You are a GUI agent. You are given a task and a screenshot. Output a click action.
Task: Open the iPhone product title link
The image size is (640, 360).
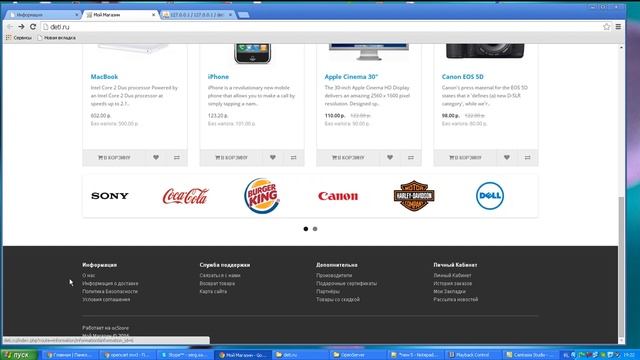(x=218, y=77)
